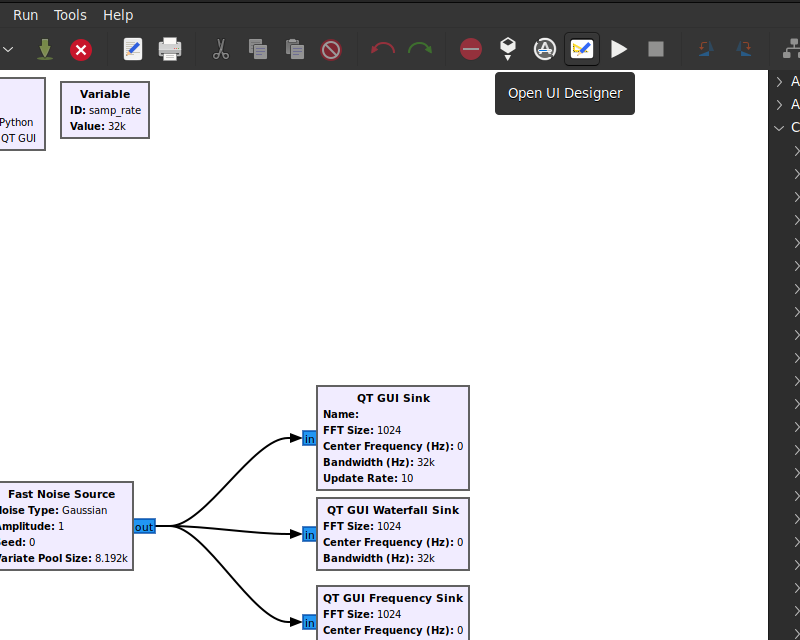Print the flowgraph
Viewport: 800px width, 640px height.
coord(170,48)
